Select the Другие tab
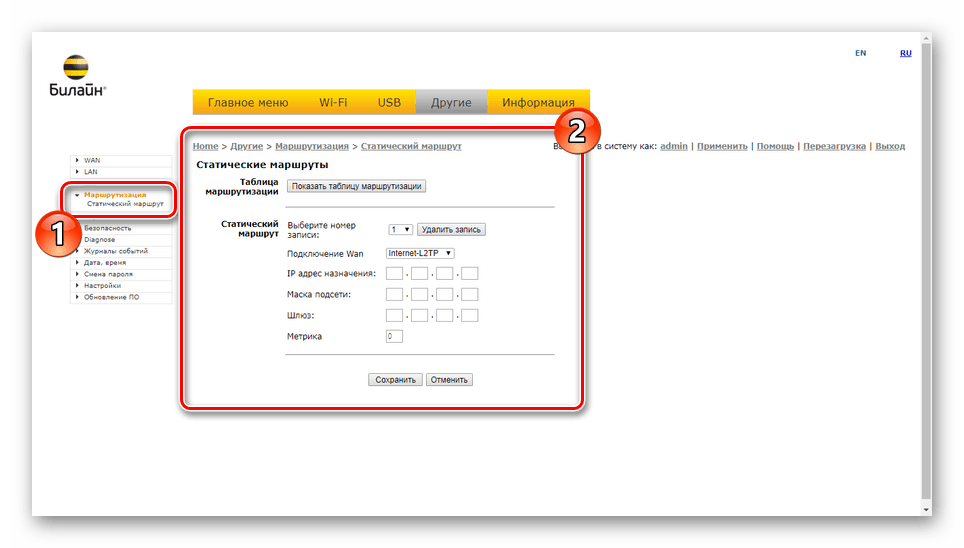Image resolution: width=964 pixels, height=548 pixels. 451,102
